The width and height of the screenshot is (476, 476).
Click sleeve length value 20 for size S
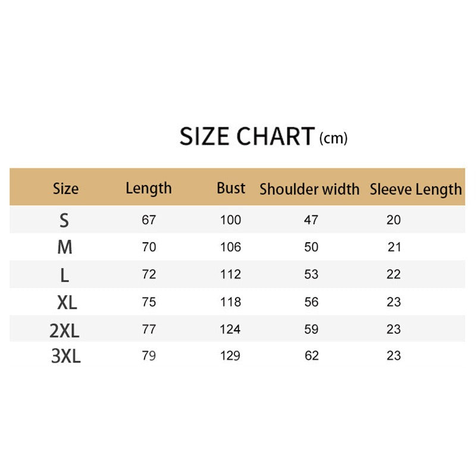(394, 220)
